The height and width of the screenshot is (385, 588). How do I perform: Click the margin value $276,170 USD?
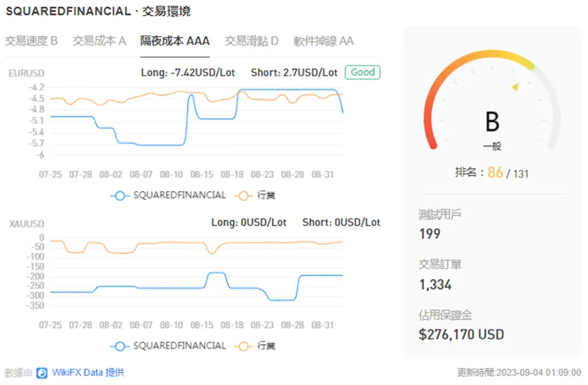[x=462, y=335]
